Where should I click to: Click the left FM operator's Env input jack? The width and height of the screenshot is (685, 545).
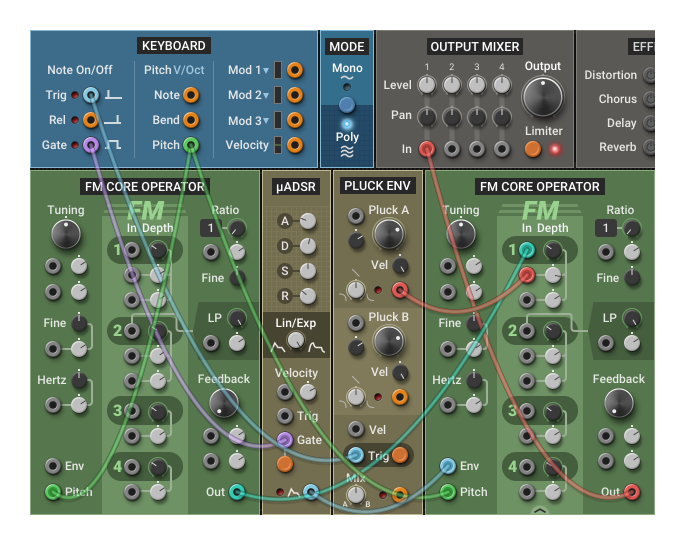(52, 466)
